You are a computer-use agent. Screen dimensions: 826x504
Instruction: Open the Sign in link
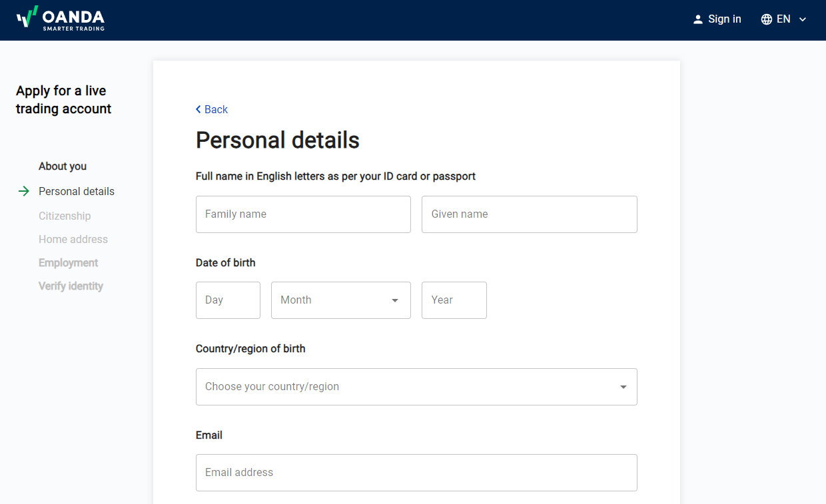(725, 19)
